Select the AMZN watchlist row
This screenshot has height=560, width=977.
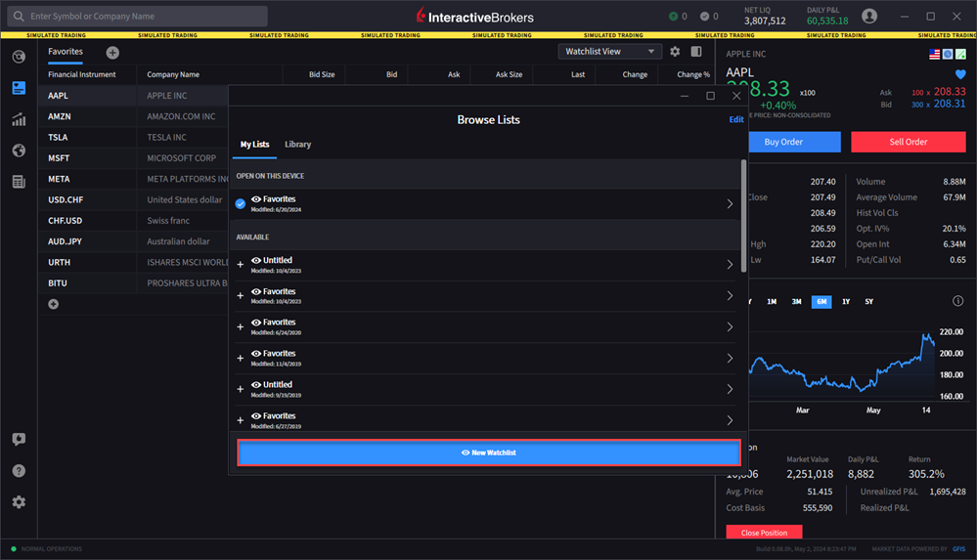click(x=133, y=116)
